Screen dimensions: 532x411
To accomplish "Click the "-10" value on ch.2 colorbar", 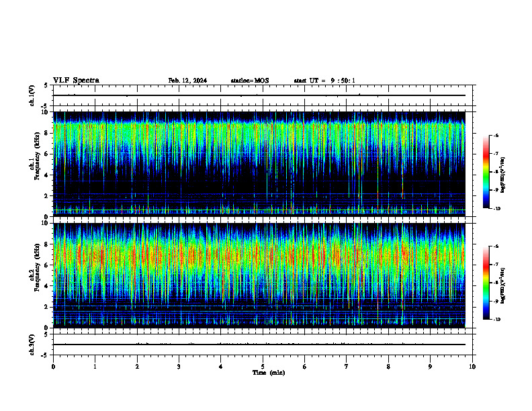I will pos(497,320).
